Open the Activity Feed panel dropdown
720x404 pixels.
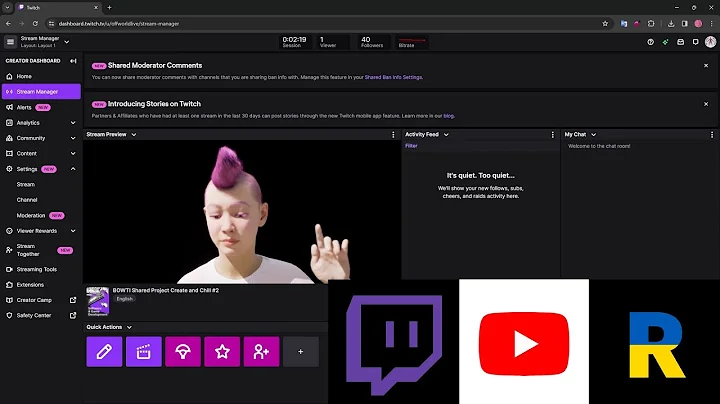click(x=446, y=135)
